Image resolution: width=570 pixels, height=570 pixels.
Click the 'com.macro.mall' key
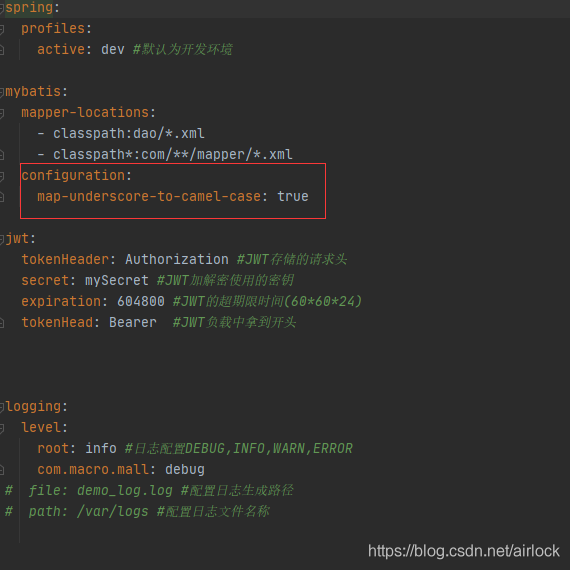point(93,469)
